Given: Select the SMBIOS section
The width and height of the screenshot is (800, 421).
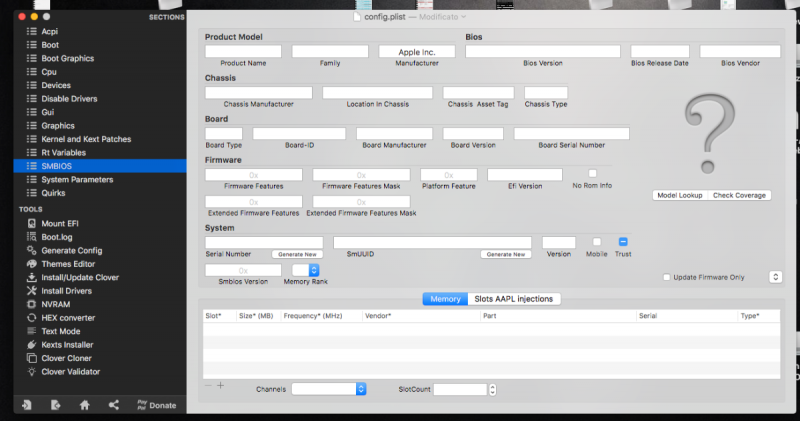Looking at the screenshot, I should tap(100, 166).
